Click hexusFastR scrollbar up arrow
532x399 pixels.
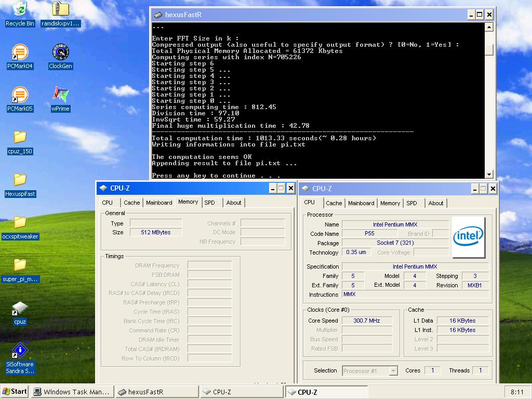tap(489, 27)
